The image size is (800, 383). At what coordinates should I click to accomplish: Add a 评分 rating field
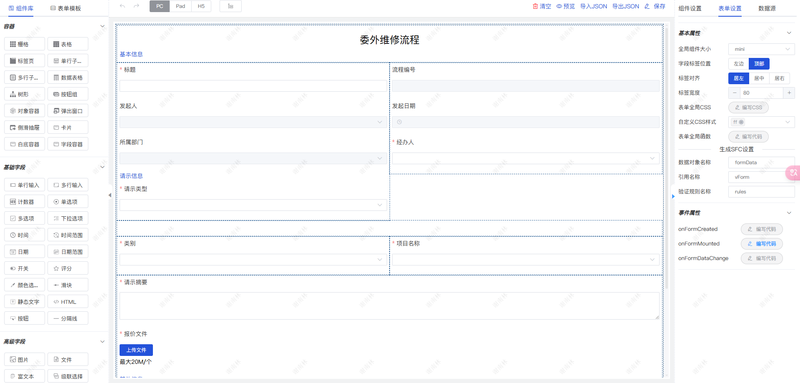coord(68,268)
